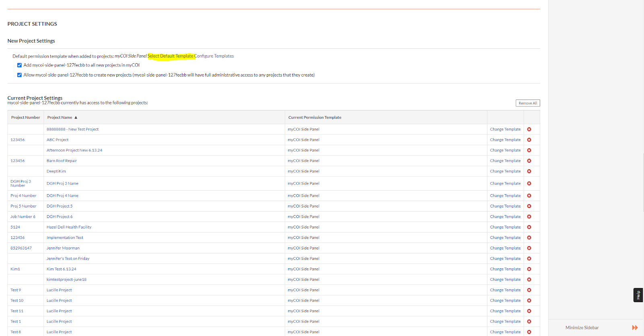This screenshot has width=644, height=336.
Task: Remove 88888888 - New Test Project access icon
Action: [529, 129]
